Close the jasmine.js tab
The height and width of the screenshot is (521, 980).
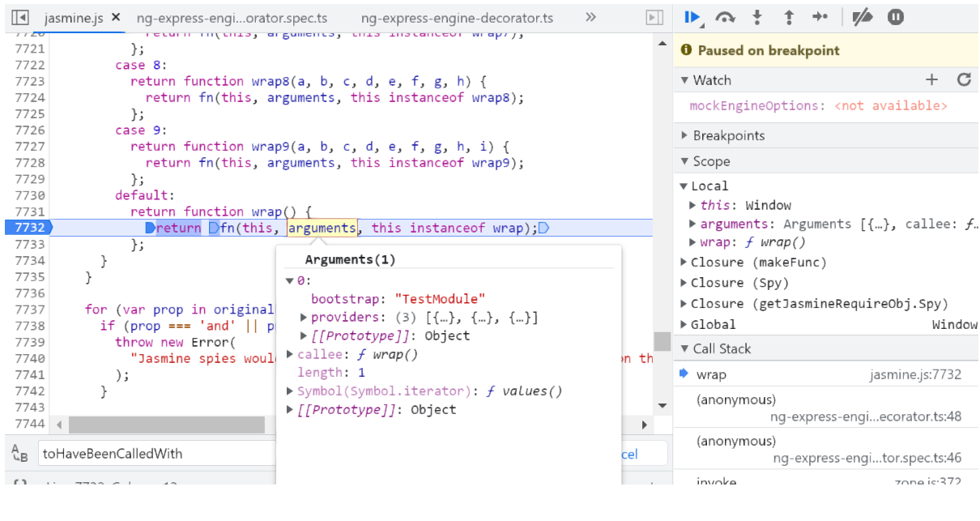pyautogui.click(x=116, y=17)
